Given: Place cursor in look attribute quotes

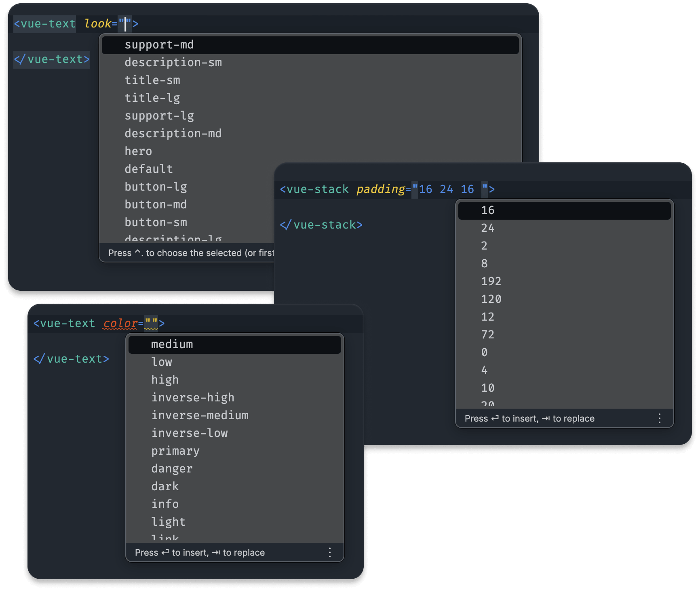Looking at the screenshot, I should pyautogui.click(x=125, y=24).
